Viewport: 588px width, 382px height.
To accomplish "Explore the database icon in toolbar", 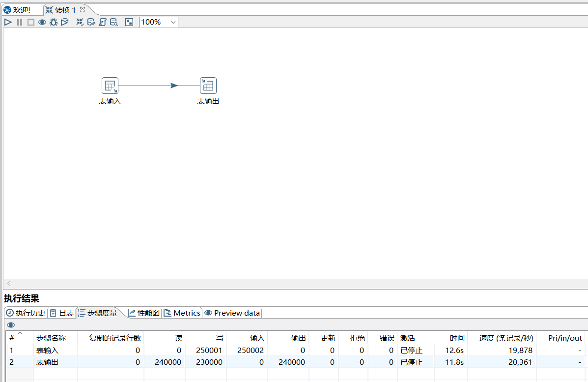I will [x=113, y=22].
